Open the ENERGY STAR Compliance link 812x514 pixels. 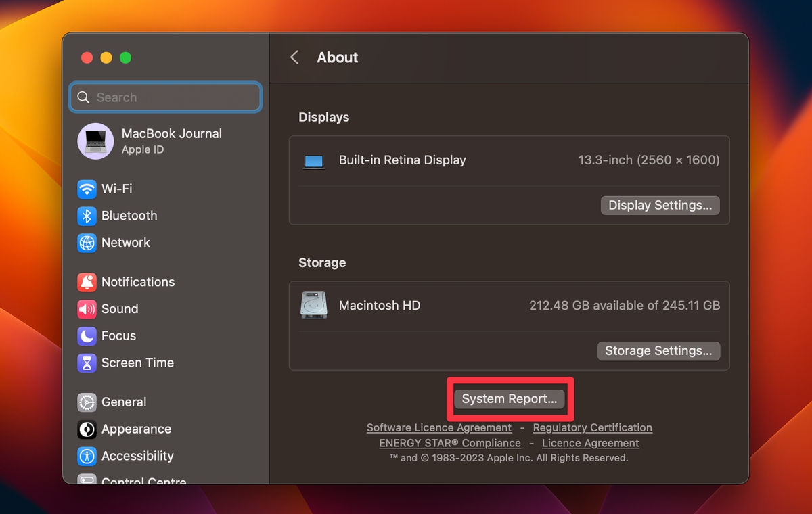click(449, 443)
